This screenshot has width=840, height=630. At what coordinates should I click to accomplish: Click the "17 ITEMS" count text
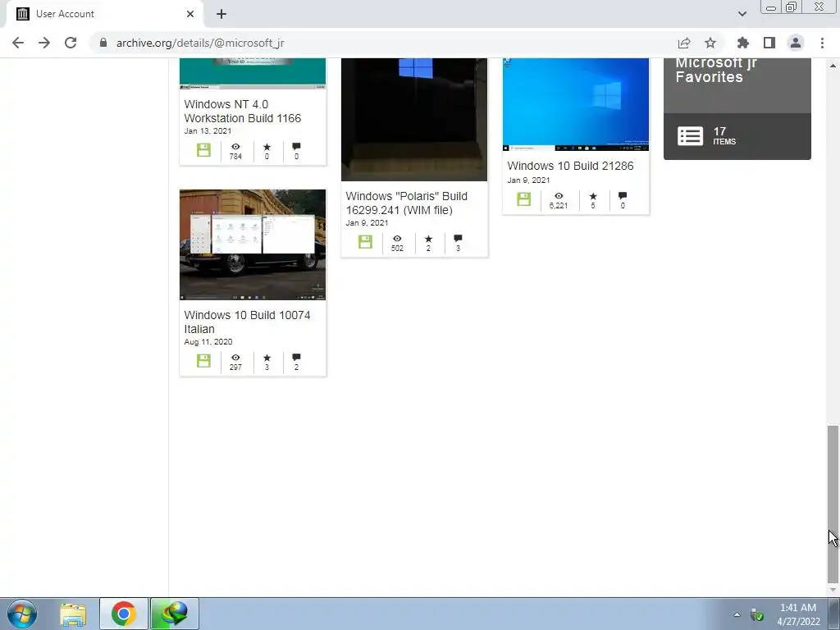tap(724, 136)
